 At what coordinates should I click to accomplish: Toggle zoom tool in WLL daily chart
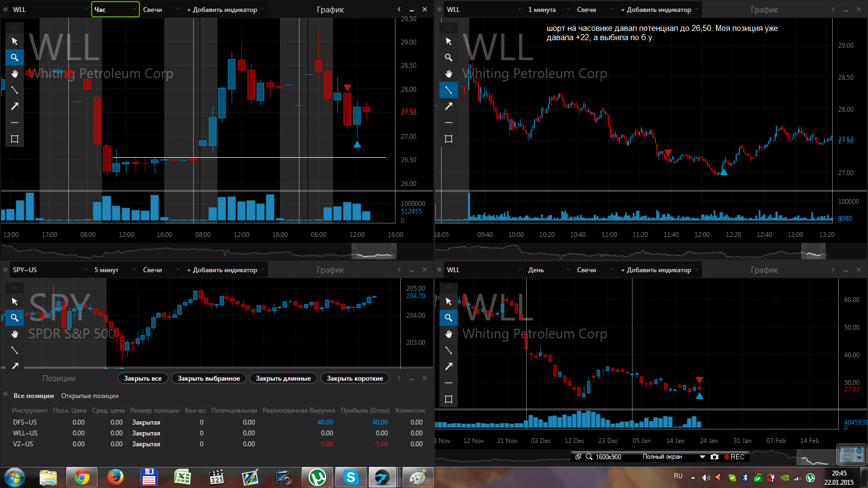tap(449, 318)
